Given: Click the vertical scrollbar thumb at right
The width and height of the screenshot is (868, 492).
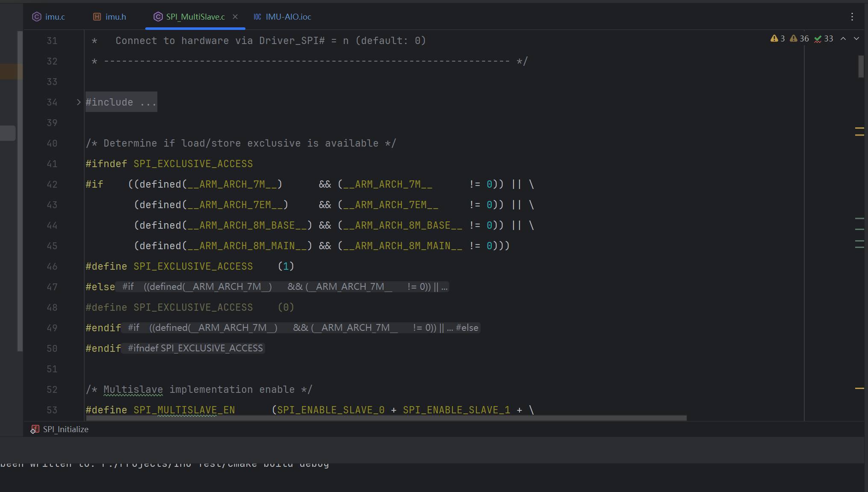Looking at the screenshot, I should (x=861, y=66).
